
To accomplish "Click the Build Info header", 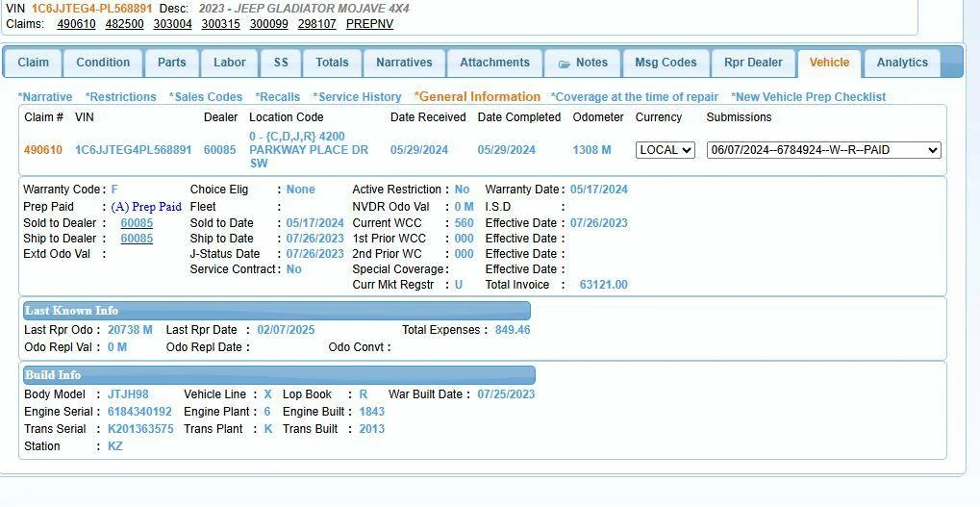I will (279, 375).
